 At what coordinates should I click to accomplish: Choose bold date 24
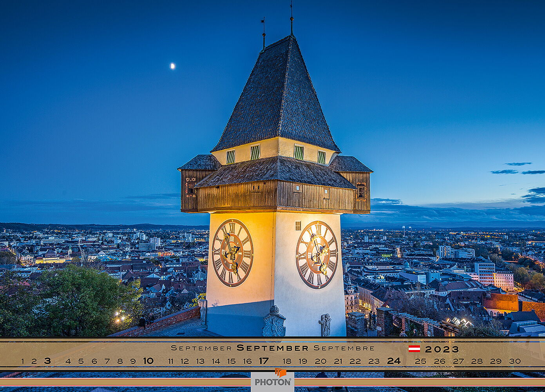[394, 361]
